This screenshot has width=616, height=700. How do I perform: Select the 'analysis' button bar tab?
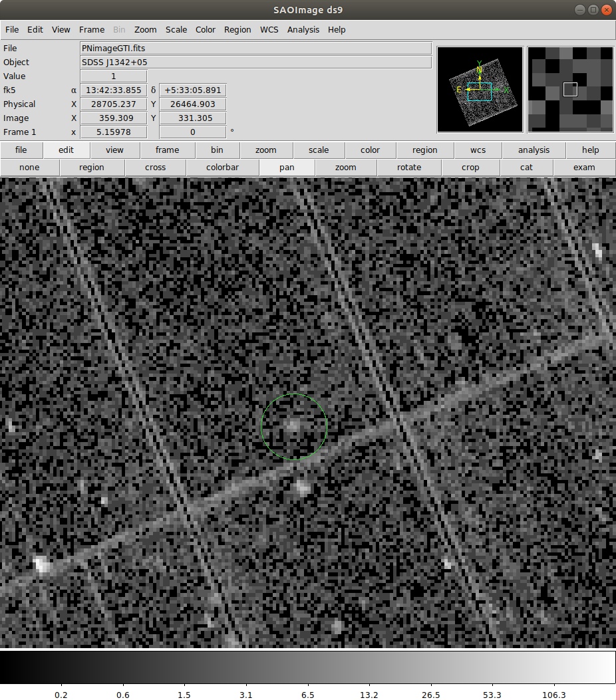[534, 150]
